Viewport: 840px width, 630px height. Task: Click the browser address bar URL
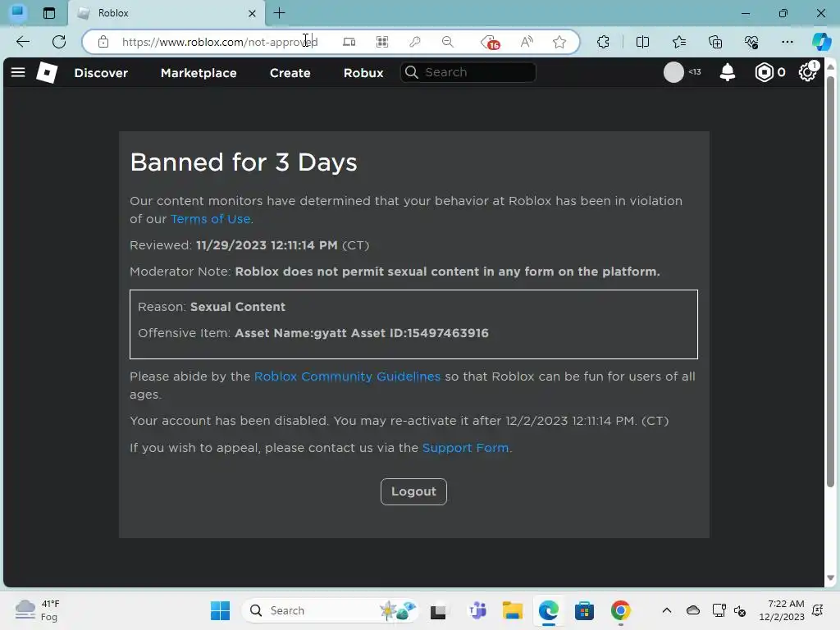(x=220, y=42)
